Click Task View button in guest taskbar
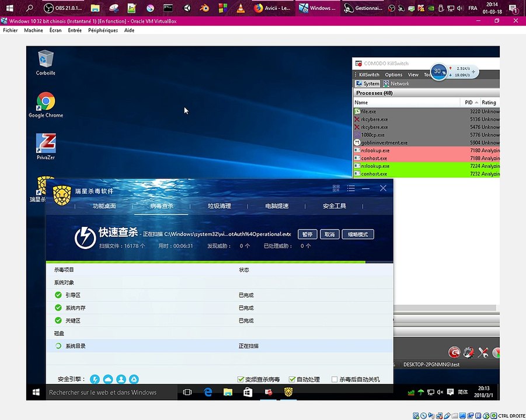This screenshot has height=420, width=526. 187,392
